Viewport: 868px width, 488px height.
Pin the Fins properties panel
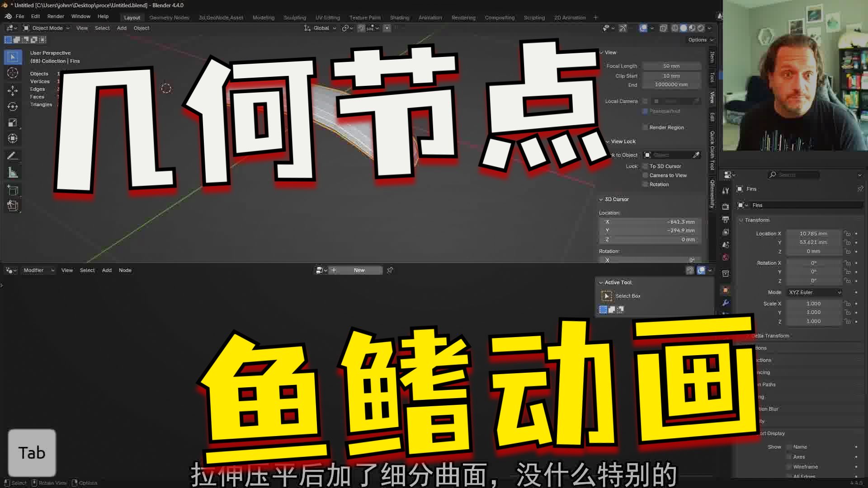(860, 189)
